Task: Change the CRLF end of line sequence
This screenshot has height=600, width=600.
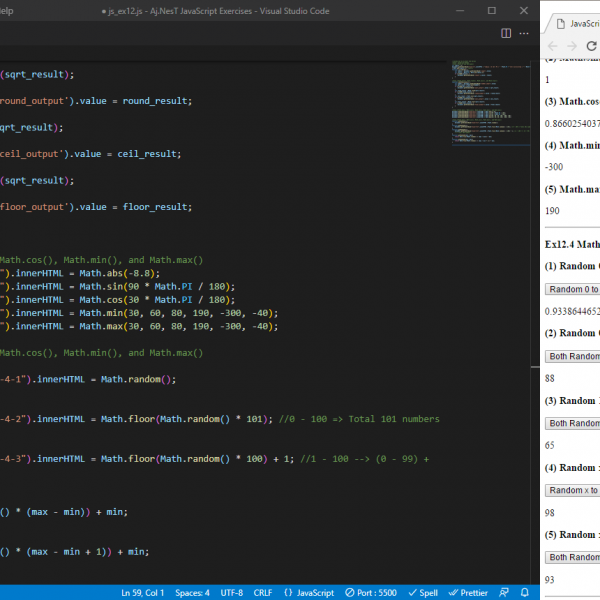Action: pos(263,592)
